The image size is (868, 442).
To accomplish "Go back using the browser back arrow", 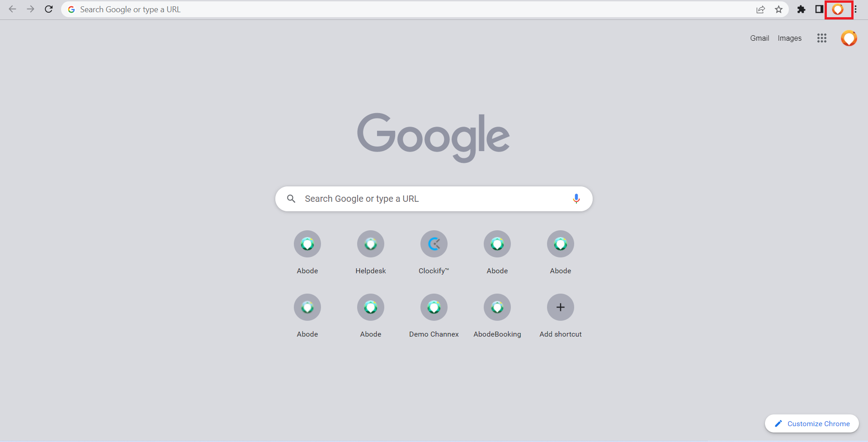I will point(12,9).
